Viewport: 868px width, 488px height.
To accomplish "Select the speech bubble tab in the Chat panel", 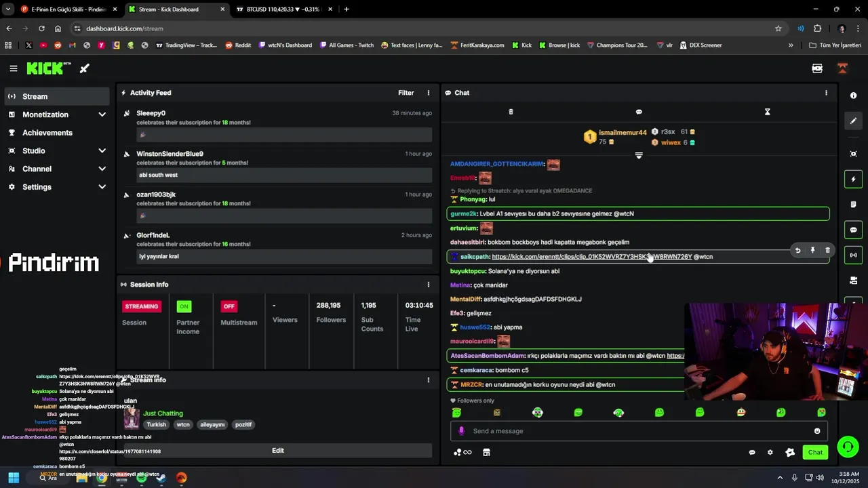I will [x=639, y=112].
